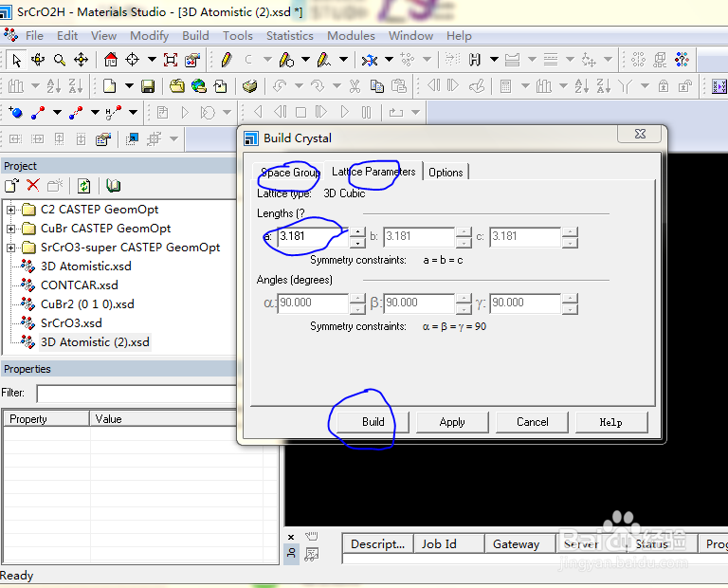
Task: Click the Help button in dialog
Action: [x=611, y=422]
